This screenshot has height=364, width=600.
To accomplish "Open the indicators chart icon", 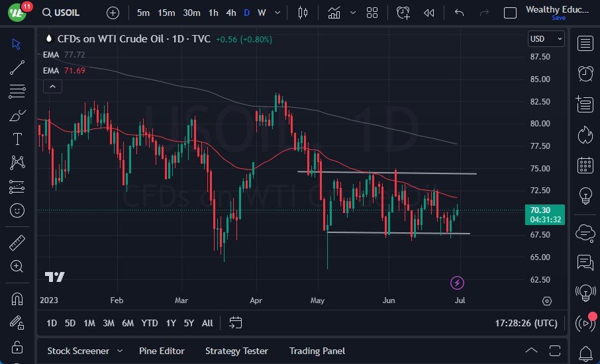I will coord(334,13).
